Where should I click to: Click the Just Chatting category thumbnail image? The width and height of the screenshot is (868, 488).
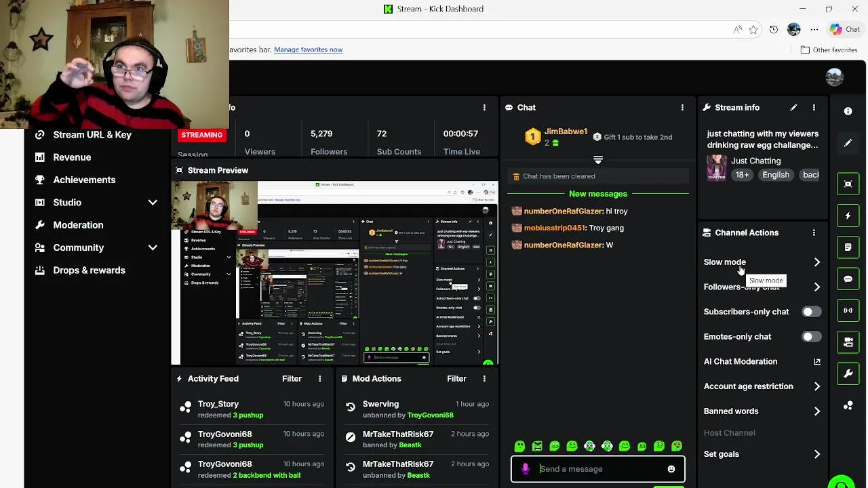click(x=717, y=167)
